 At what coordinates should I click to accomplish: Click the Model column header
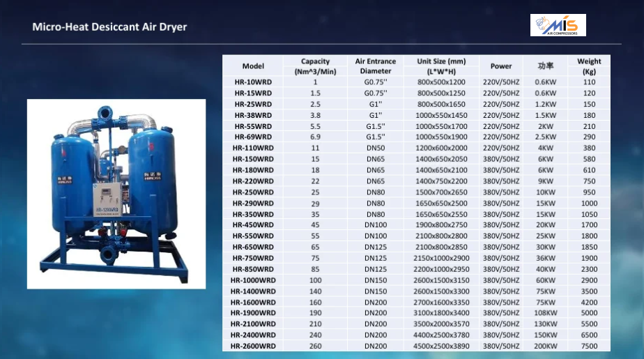253,66
